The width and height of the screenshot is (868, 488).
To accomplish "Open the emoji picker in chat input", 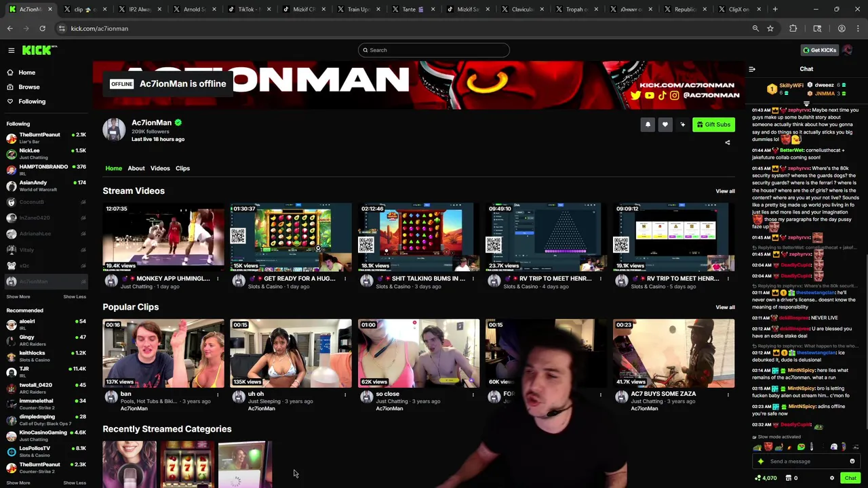I will click(x=852, y=462).
